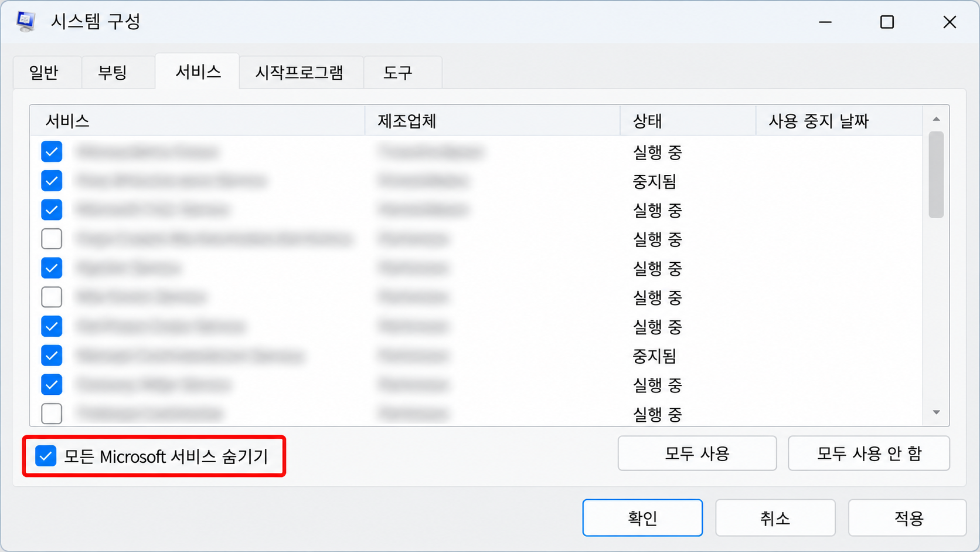Go to the 시작프로그램 tab
The height and width of the screenshot is (552, 980).
301,73
